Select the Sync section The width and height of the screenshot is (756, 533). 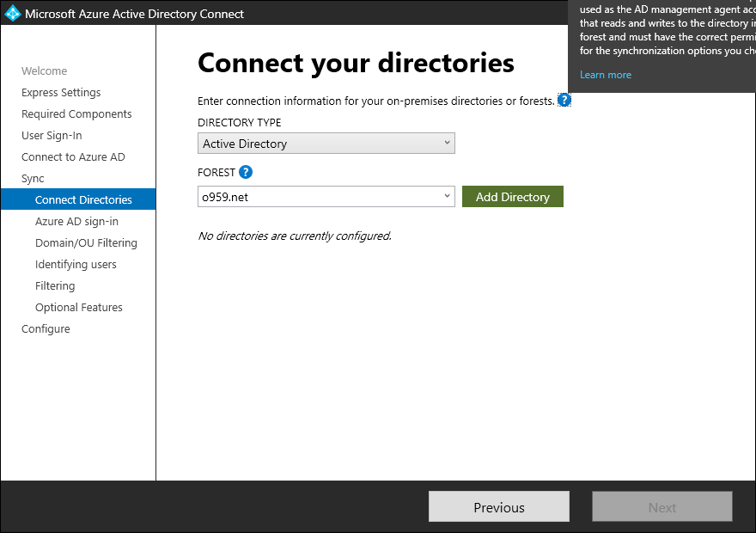tap(33, 179)
